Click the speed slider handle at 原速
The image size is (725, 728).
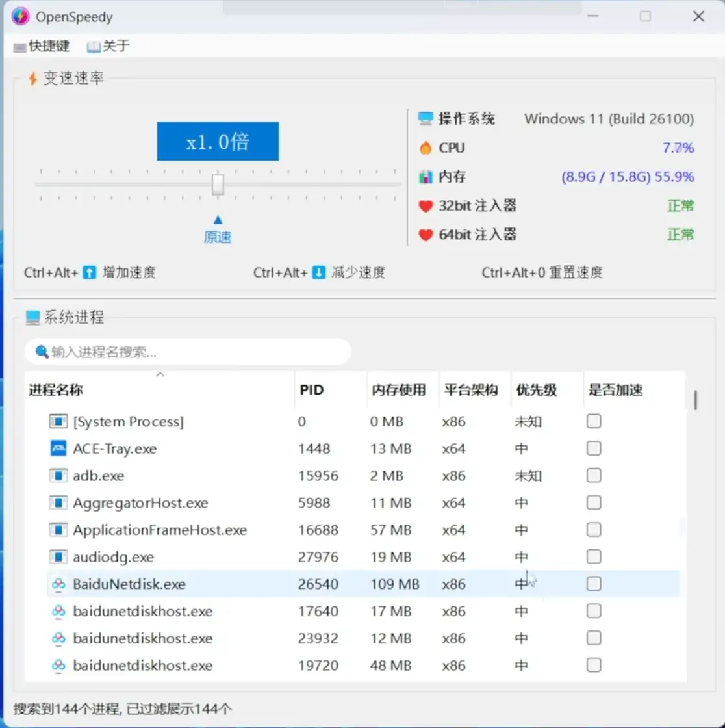218,185
